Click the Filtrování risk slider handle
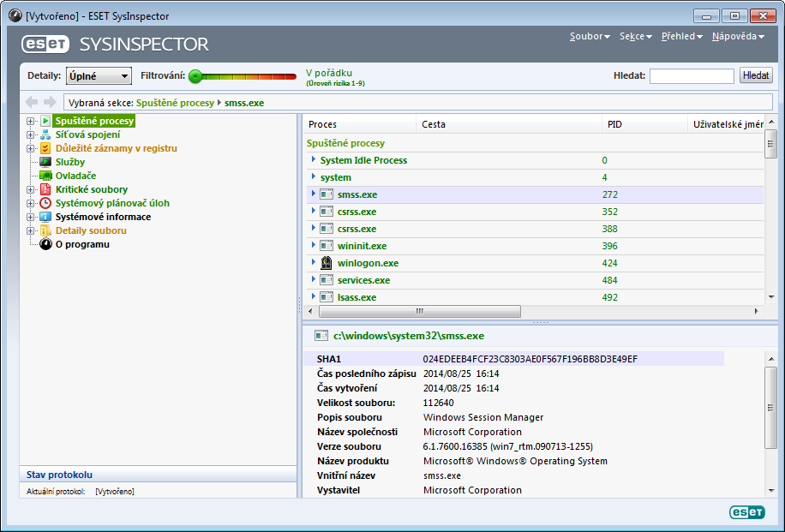Viewport: 785px width, 532px height. click(x=195, y=76)
